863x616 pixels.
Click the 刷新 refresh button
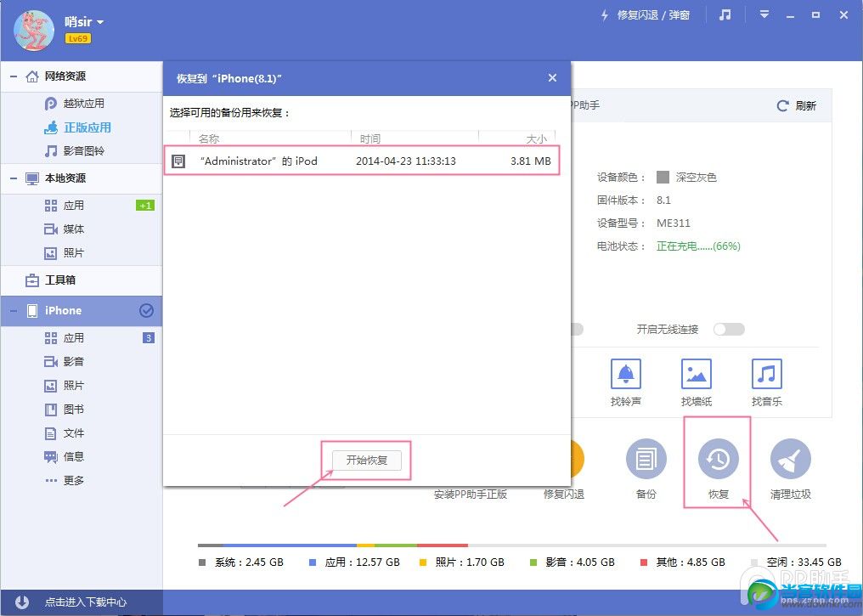tap(796, 105)
